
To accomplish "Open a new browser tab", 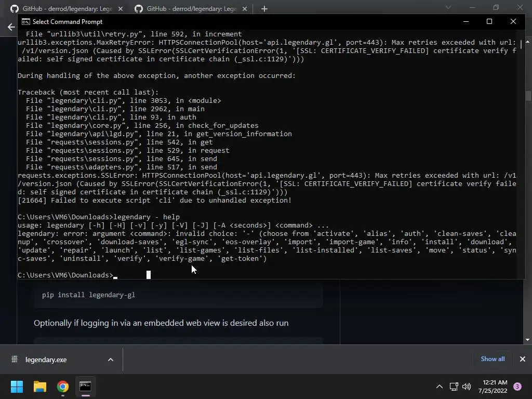I will point(264,9).
